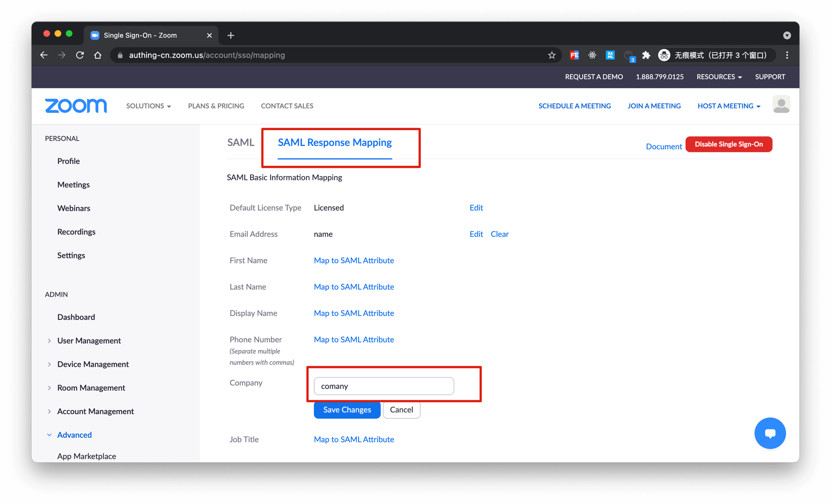Expand User Management in sidebar
This screenshot has width=831, height=504.
point(89,340)
